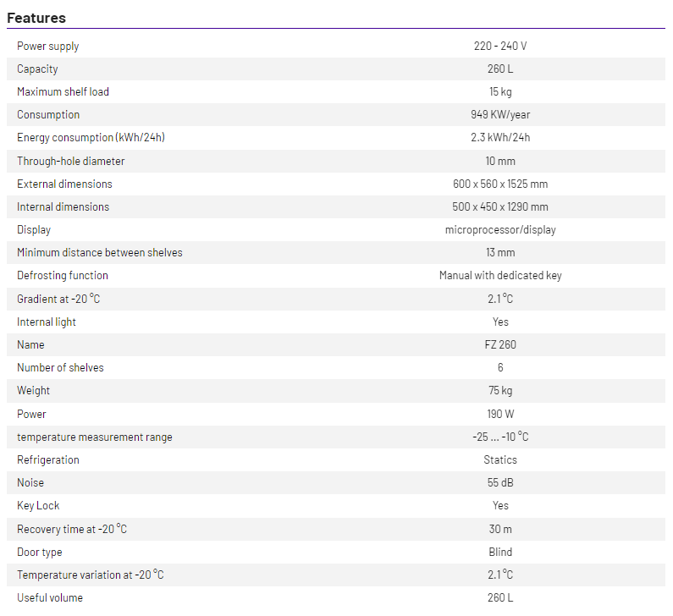Click the Energy consumption (kWh/24h) label
Image resolution: width=673 pixels, height=616 pixels.
[x=91, y=137]
